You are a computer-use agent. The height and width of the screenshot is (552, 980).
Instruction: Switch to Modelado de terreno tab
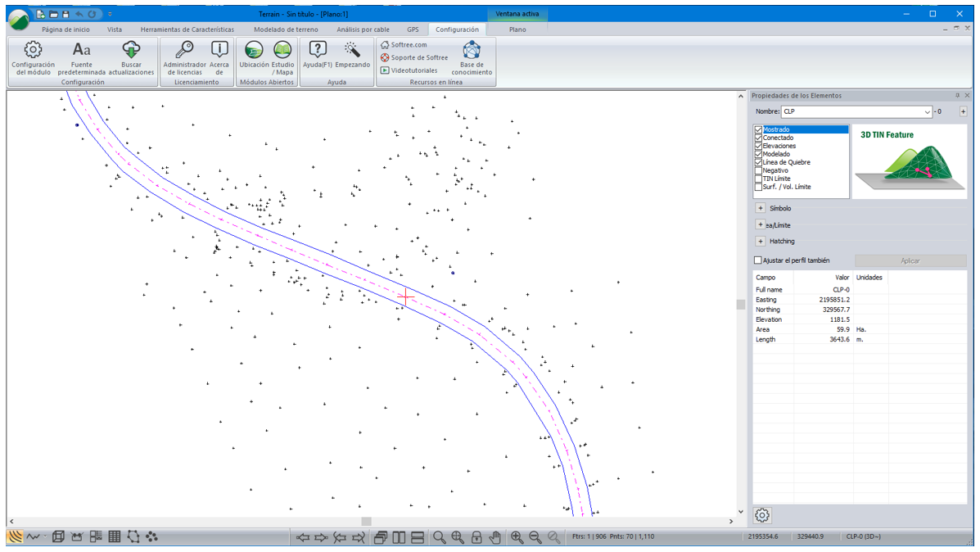pos(286,29)
